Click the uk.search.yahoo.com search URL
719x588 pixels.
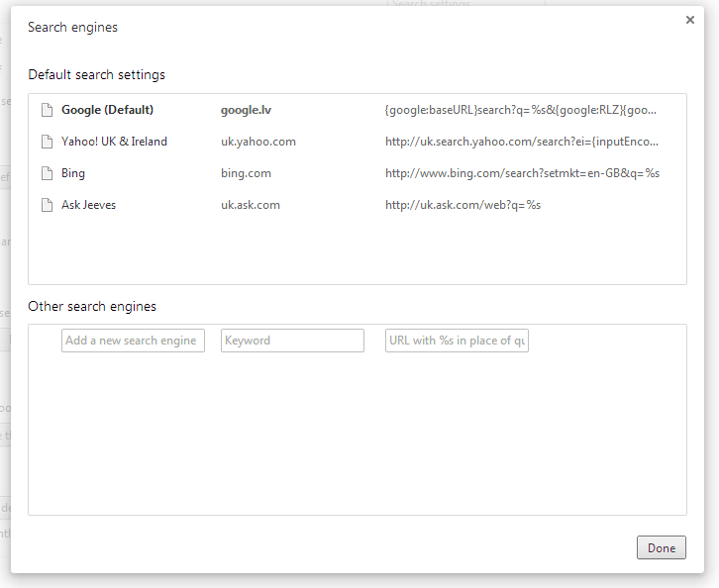(522, 142)
